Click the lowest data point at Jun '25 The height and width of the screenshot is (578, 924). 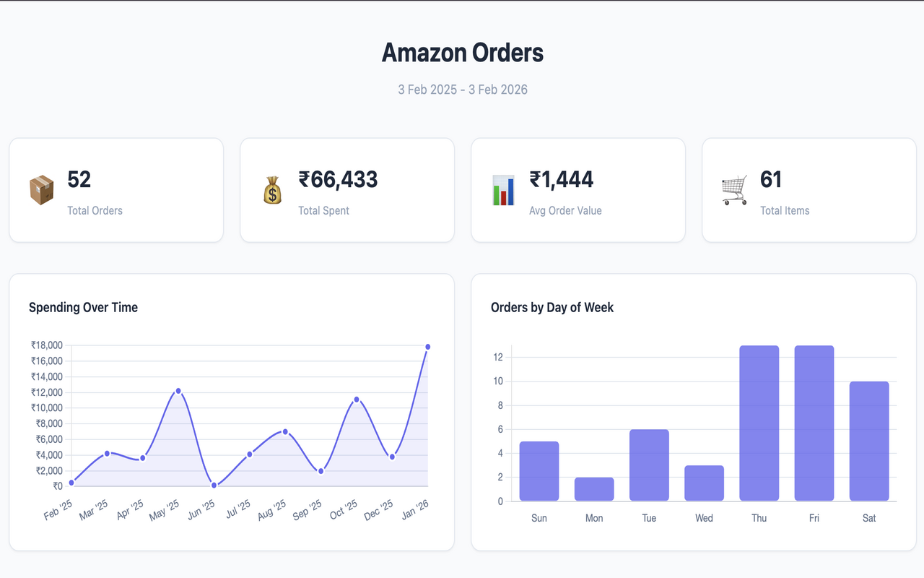click(214, 485)
